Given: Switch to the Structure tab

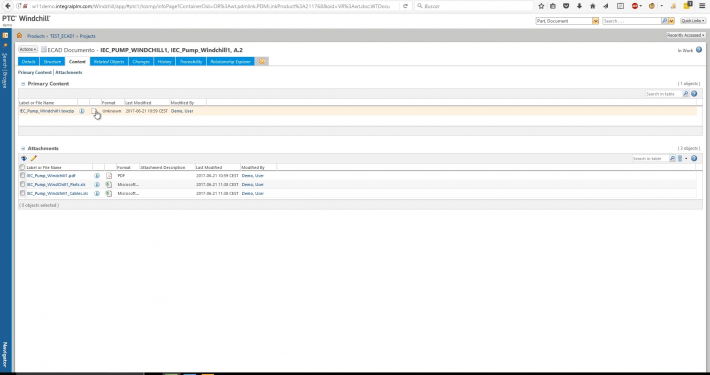Looking at the screenshot, I should pos(53,61).
